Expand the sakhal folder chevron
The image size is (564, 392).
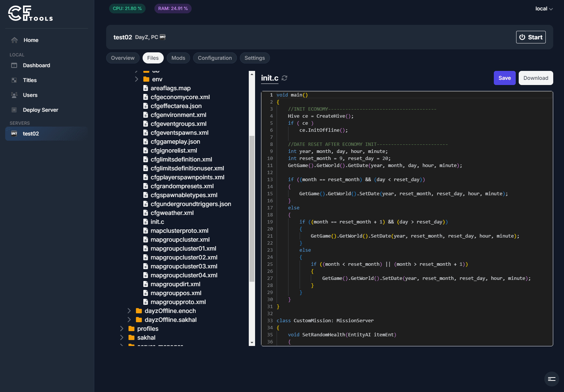pos(122,337)
